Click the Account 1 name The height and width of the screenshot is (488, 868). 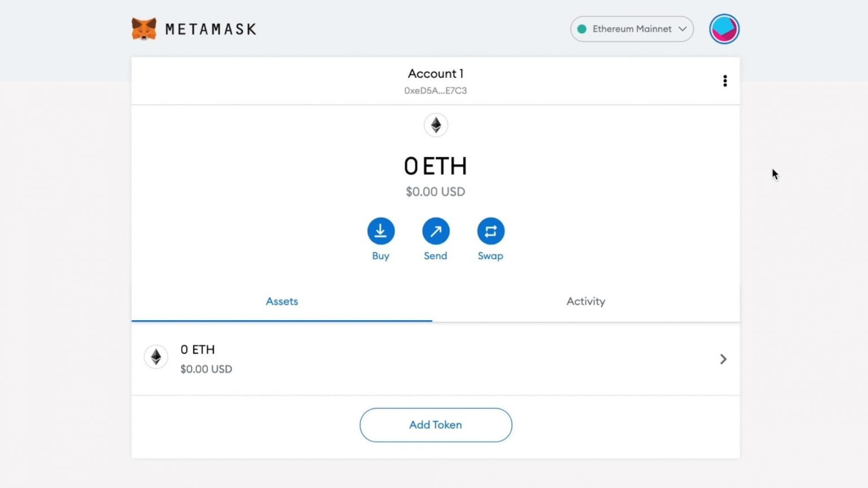coord(435,73)
